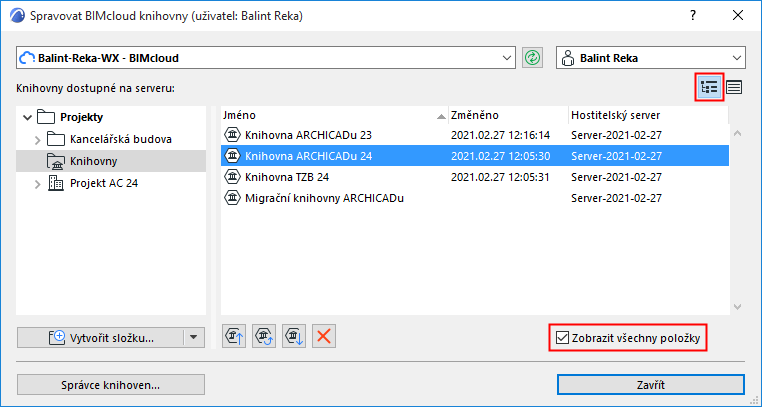Image resolution: width=762 pixels, height=407 pixels.
Task: Select the Knihovna ARCHICADu 24 row
Action: point(475,156)
